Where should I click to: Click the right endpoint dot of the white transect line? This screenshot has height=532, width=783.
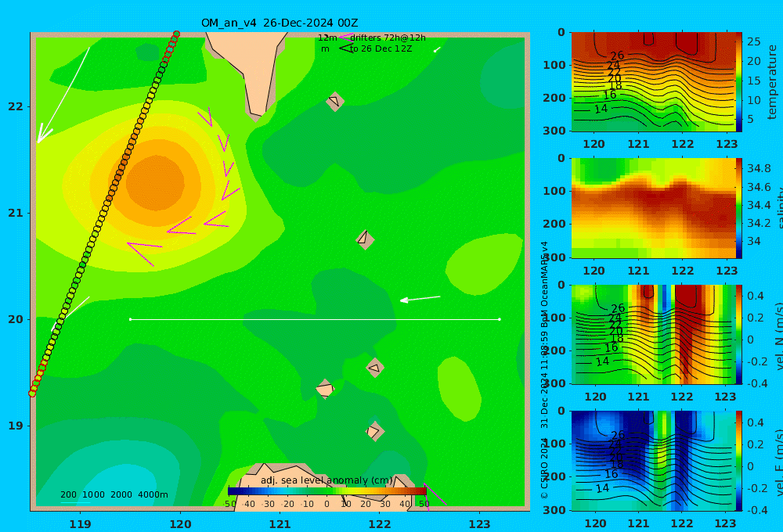pos(500,319)
